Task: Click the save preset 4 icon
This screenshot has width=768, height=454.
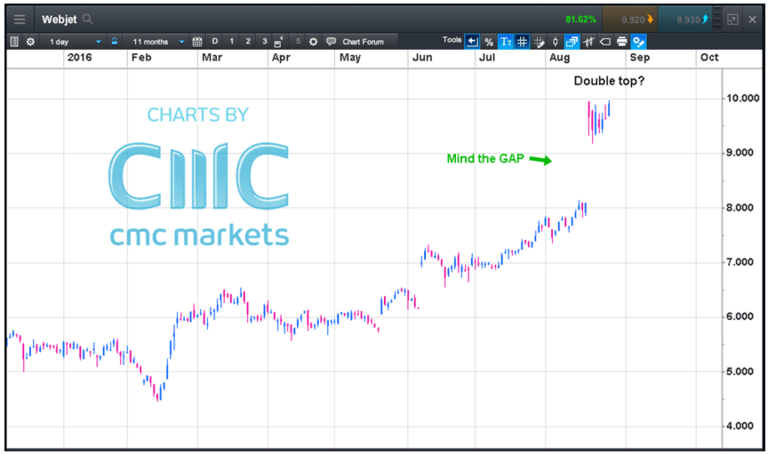Action: point(279,42)
